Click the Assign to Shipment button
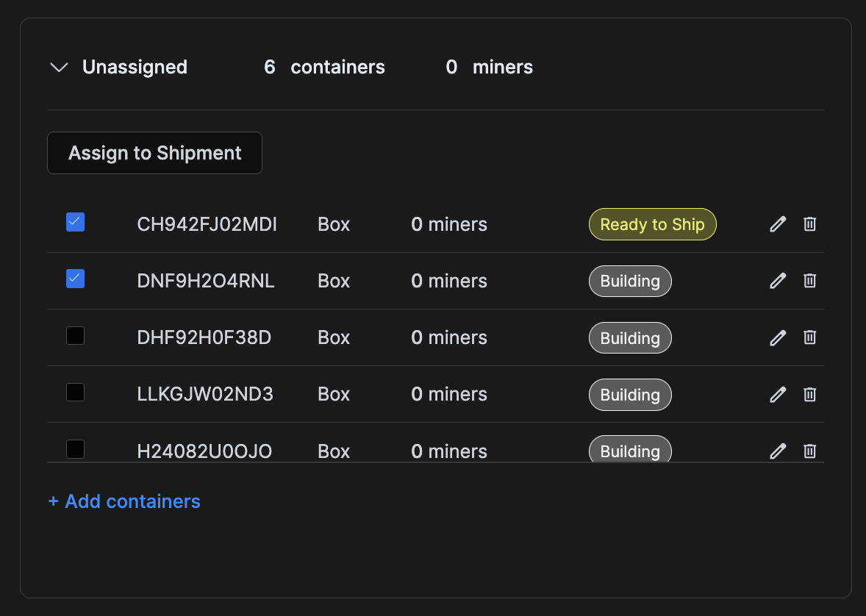Screen dimensions: 866x616 (154, 153)
